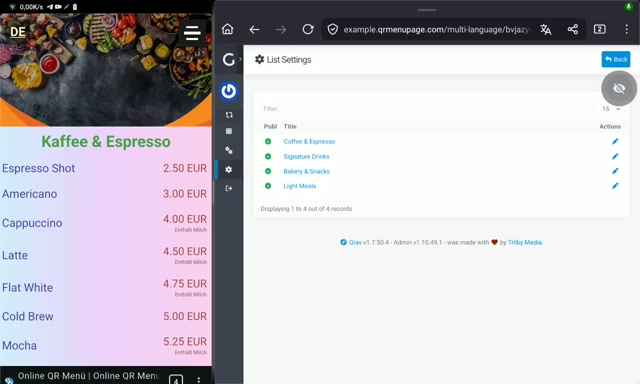Click the URL address bar
640x384 pixels.
[436, 29]
